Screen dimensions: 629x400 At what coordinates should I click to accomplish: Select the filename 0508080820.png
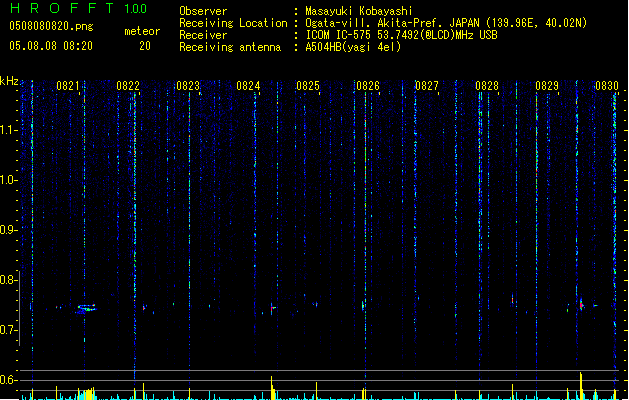[51, 26]
